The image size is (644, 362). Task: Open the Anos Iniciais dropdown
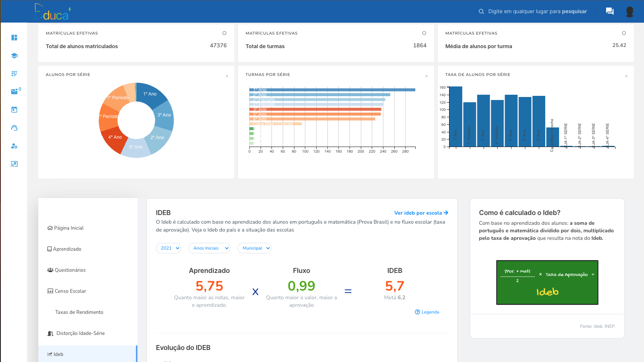point(209,248)
